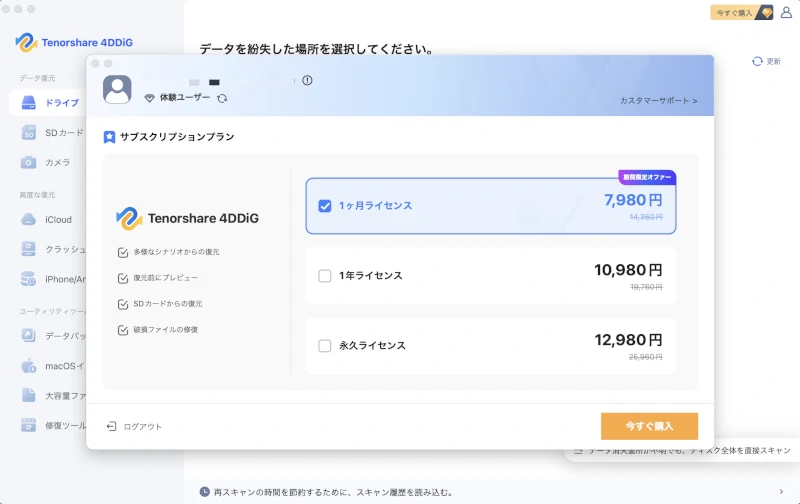Click the logout arrow icon
This screenshot has height=504, width=800.
pyautogui.click(x=111, y=426)
